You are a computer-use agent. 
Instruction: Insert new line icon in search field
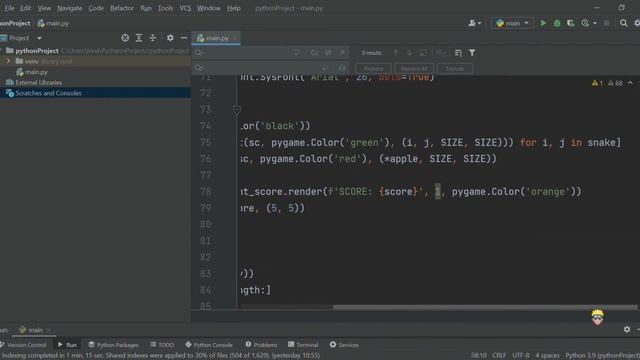click(297, 53)
